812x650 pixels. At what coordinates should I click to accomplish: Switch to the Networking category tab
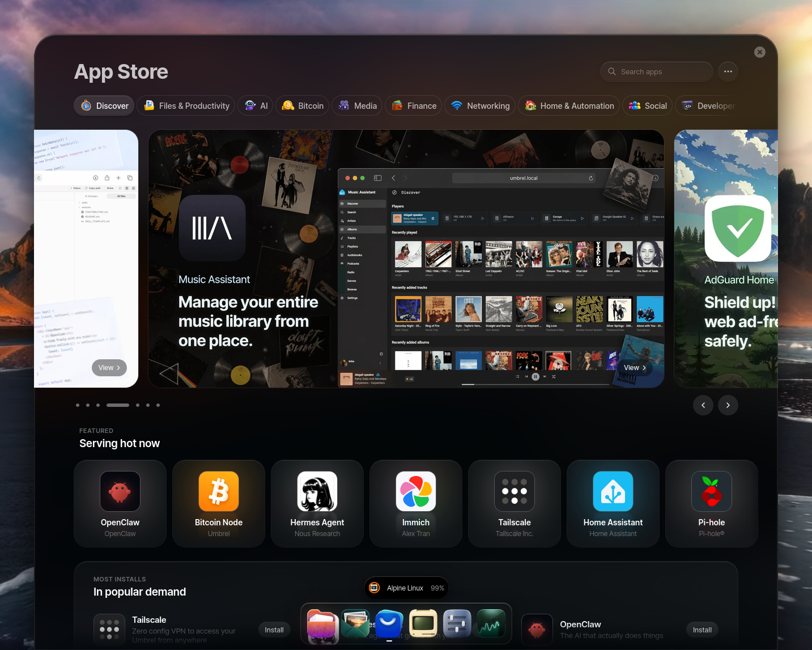pos(481,106)
